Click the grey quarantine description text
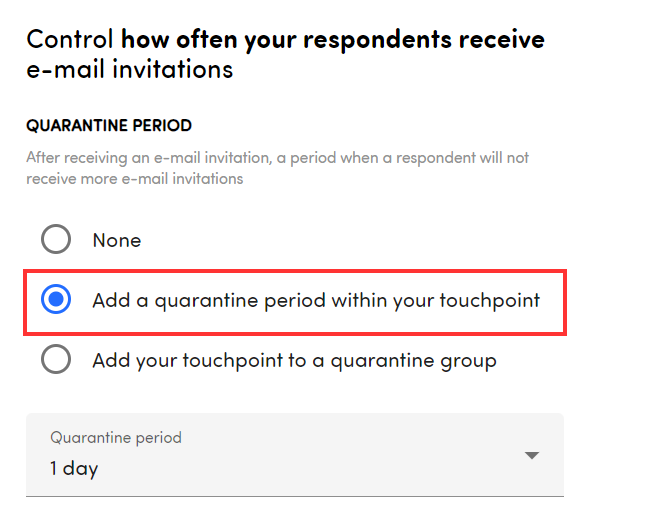 (277, 168)
